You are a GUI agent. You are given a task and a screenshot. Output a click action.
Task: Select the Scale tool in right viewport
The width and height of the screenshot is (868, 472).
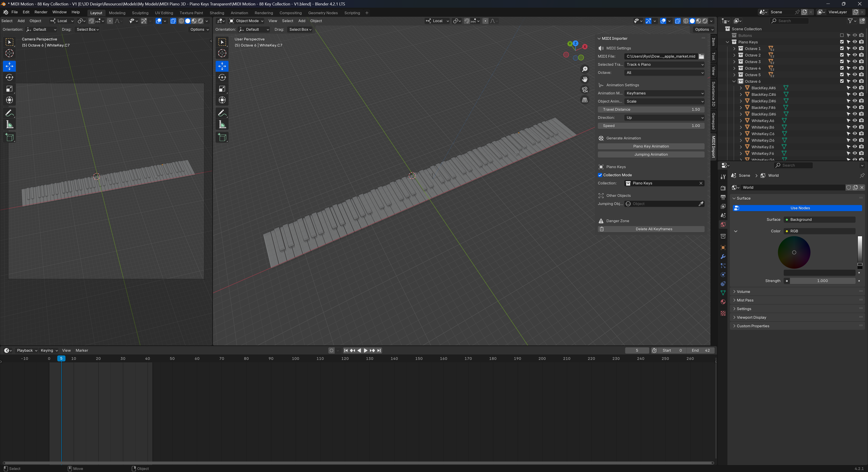(x=222, y=89)
